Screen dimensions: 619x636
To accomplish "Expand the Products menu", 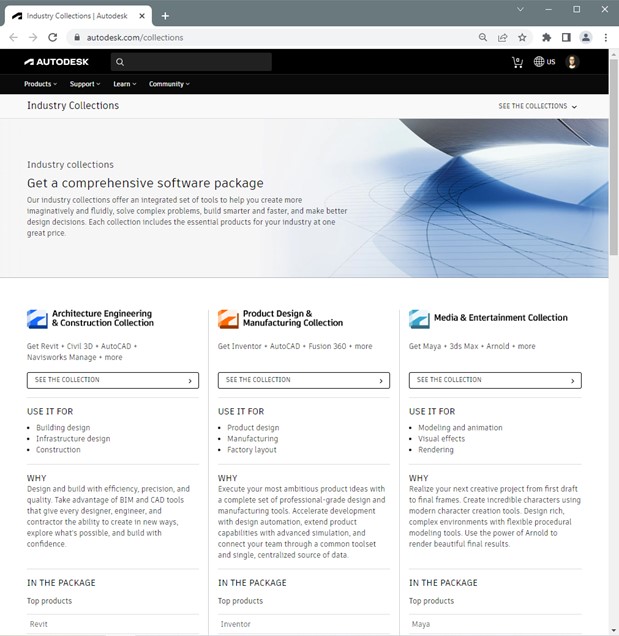I will tap(40, 84).
